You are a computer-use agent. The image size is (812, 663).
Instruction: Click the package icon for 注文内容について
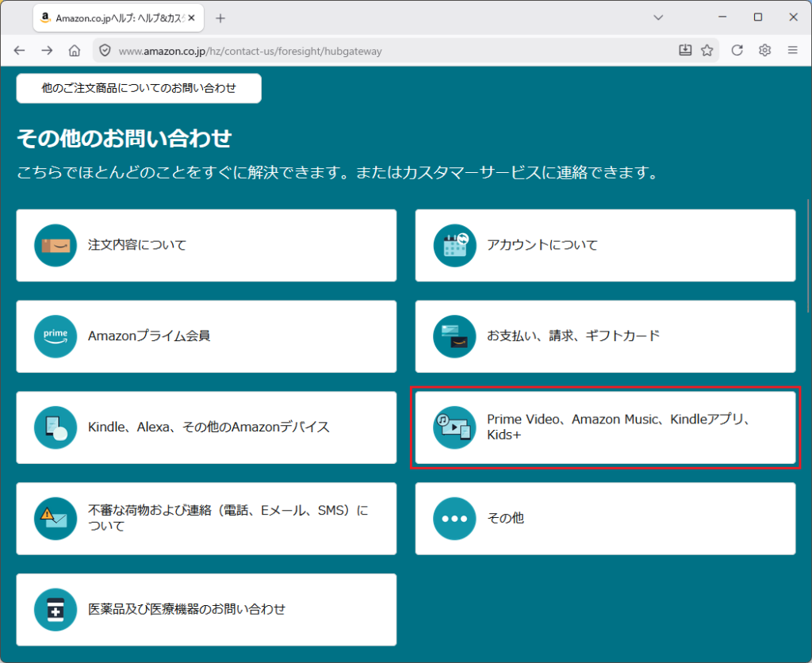point(56,246)
